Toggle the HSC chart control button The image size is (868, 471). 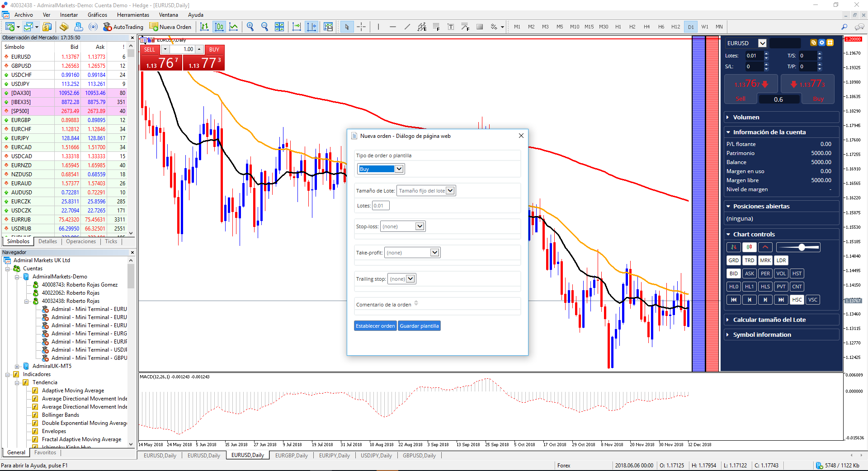click(797, 300)
